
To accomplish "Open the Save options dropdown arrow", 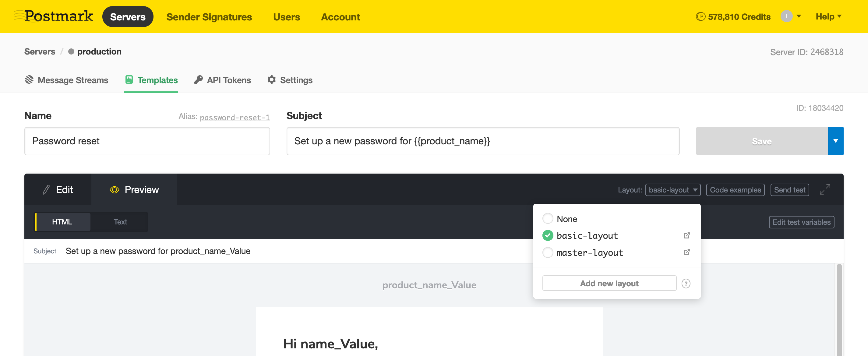I will pyautogui.click(x=835, y=141).
